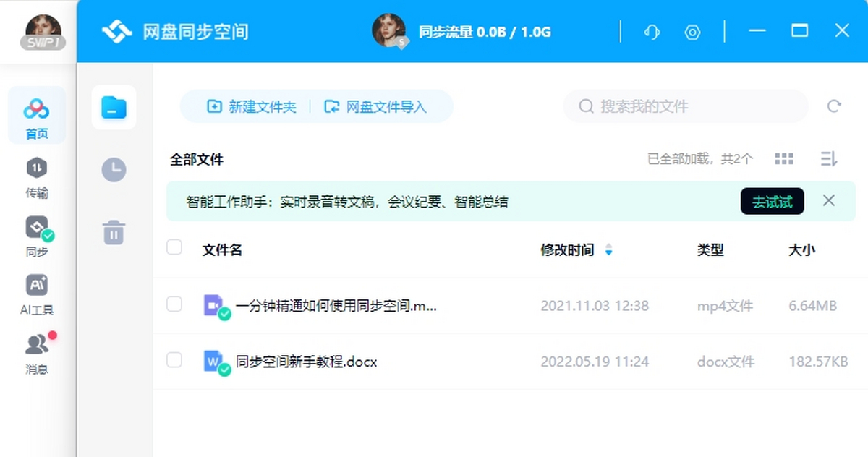Viewport: 868px width, 457px height.
Task: Open the sort options list icon
Action: [x=829, y=159]
